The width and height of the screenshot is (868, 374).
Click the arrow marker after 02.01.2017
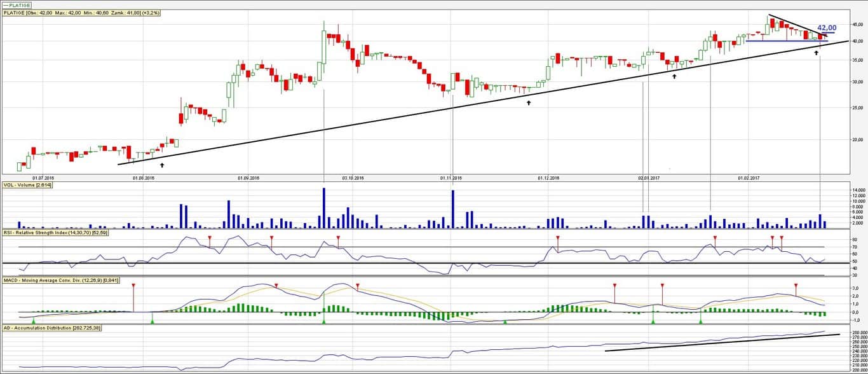pos(674,76)
